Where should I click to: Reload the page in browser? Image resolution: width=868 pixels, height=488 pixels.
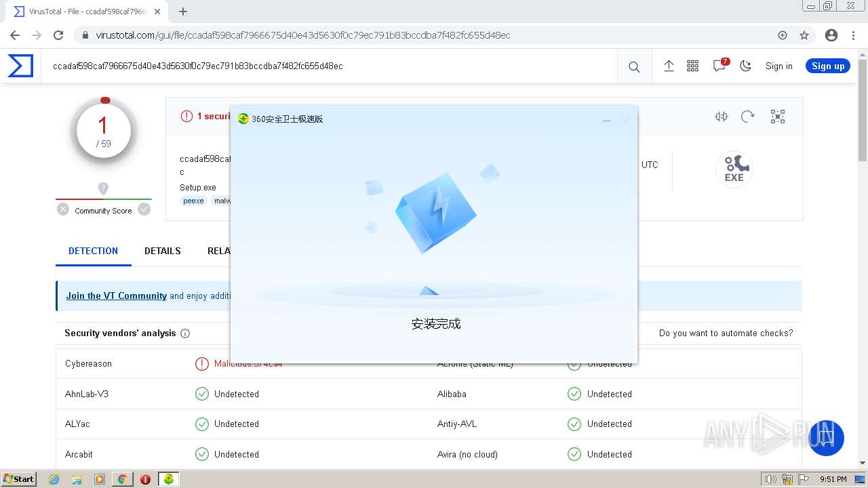click(58, 35)
